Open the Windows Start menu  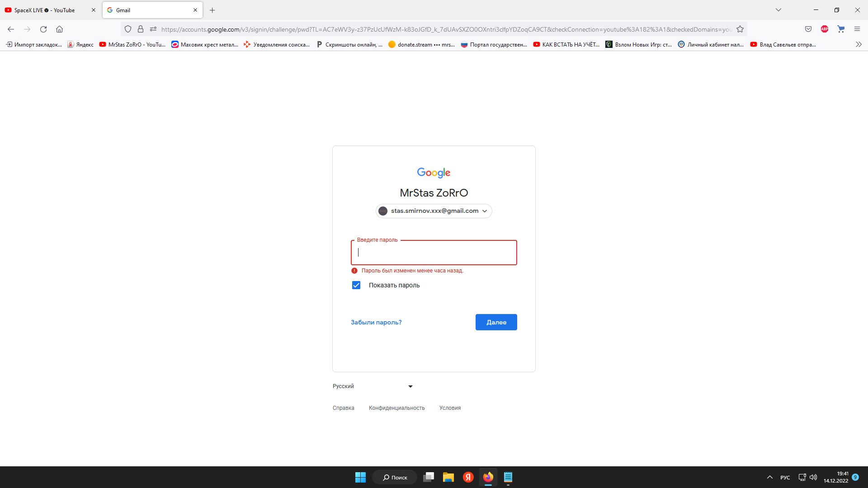coord(360,477)
